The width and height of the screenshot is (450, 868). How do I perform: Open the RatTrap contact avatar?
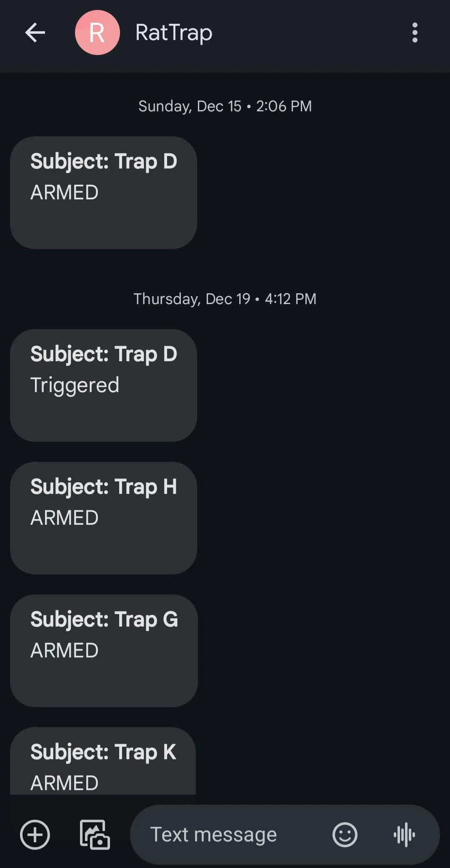97,33
